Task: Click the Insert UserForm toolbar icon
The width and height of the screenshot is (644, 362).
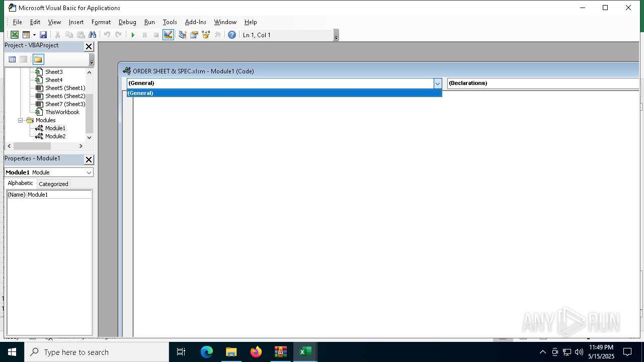Action: (26, 35)
